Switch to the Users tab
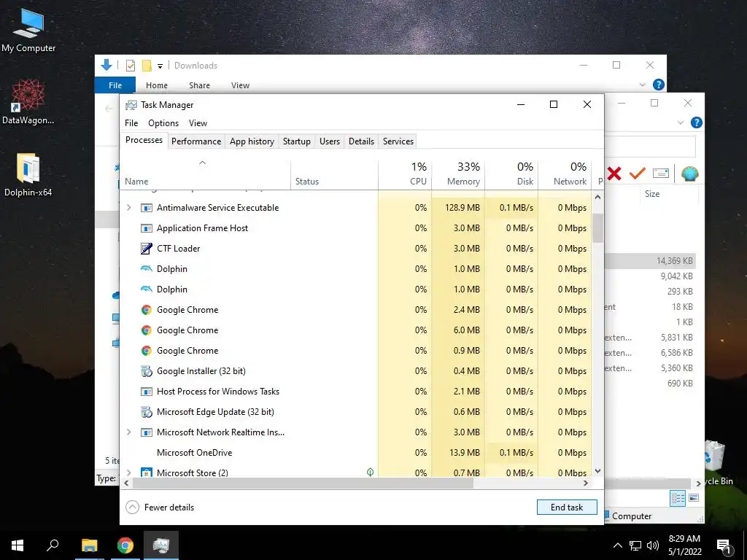The height and width of the screenshot is (560, 747). pyautogui.click(x=330, y=141)
